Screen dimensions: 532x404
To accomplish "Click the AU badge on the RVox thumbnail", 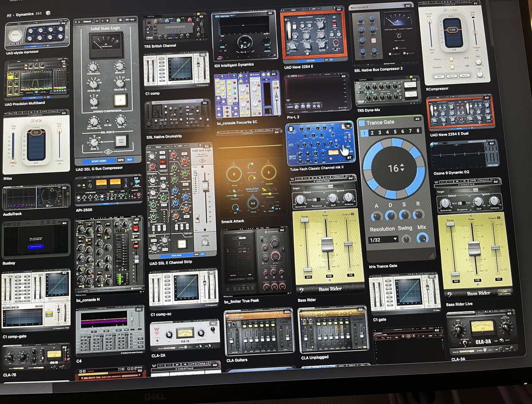I will tap(65, 113).
